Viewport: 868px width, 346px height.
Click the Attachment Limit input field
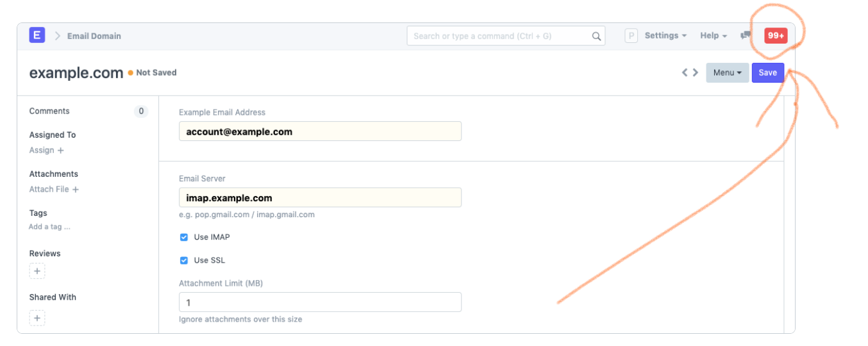pyautogui.click(x=320, y=302)
